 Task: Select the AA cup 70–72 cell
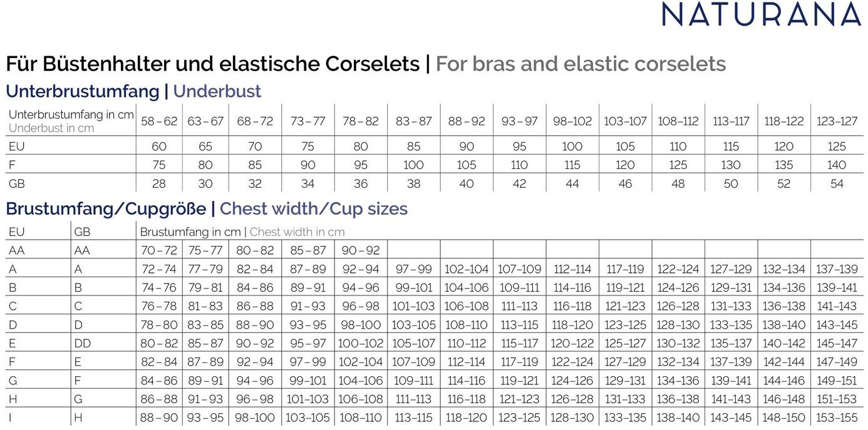click(x=159, y=250)
